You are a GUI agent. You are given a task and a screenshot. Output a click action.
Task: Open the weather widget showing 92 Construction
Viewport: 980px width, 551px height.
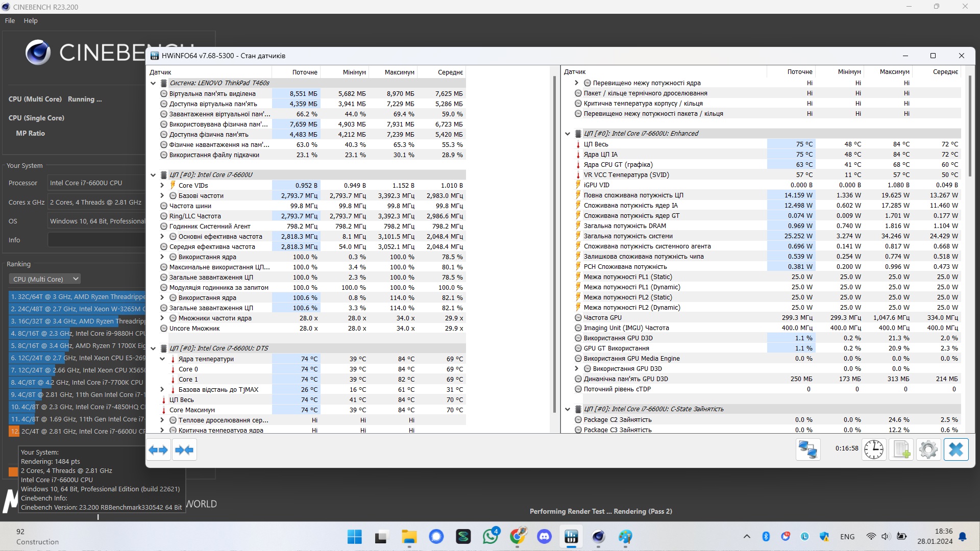[37, 537]
